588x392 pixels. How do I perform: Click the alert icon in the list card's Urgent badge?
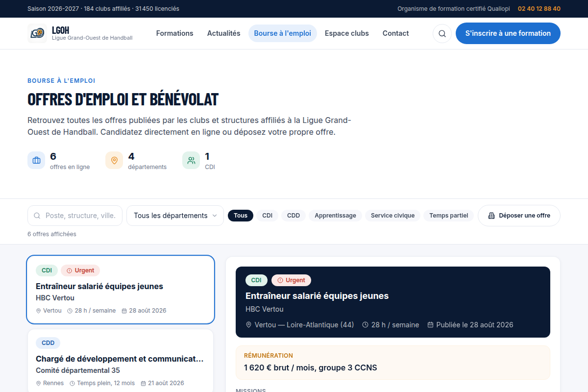tap(69, 270)
